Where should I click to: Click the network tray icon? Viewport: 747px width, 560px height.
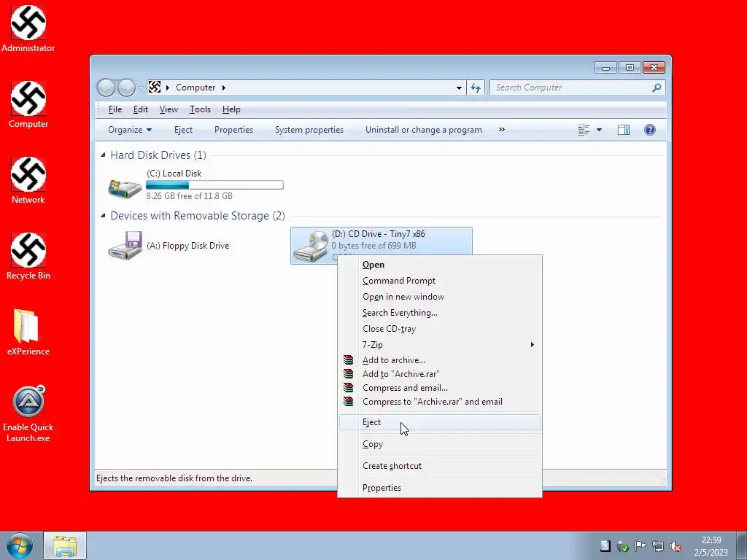point(658,546)
